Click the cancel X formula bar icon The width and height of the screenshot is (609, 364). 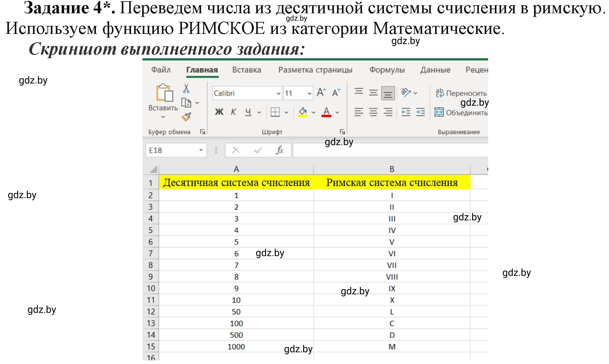[x=236, y=150]
